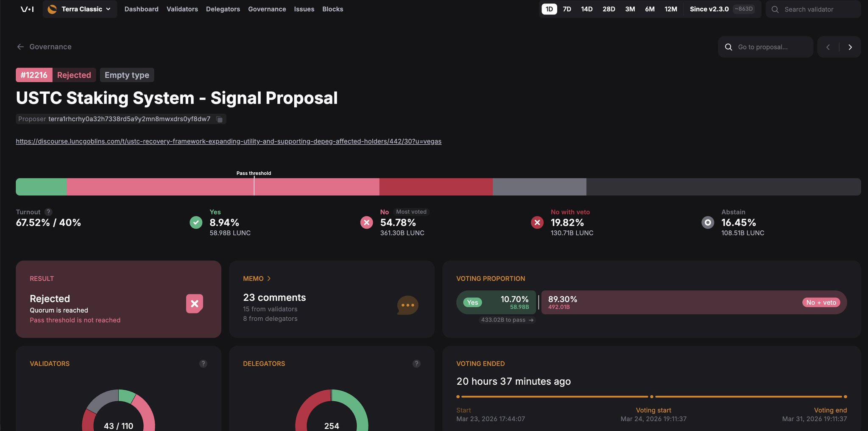
Task: Open the Blocks nav tab
Action: tap(332, 9)
